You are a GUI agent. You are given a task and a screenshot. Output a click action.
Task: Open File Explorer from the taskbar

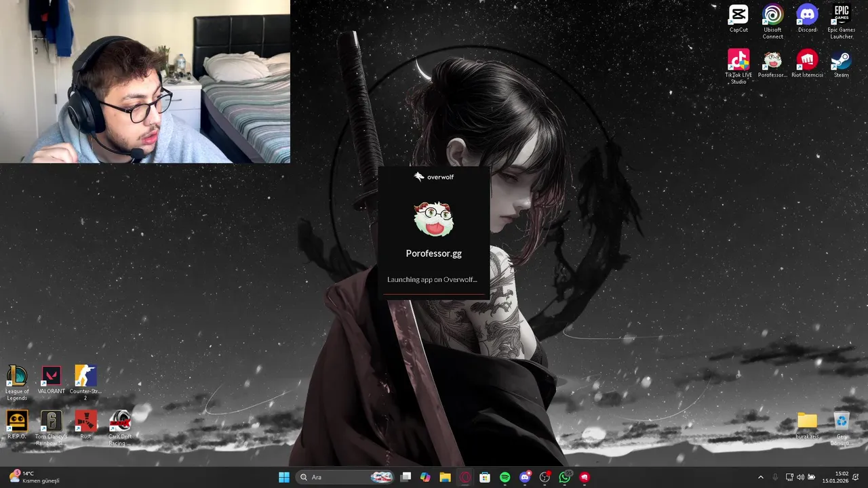445,477
